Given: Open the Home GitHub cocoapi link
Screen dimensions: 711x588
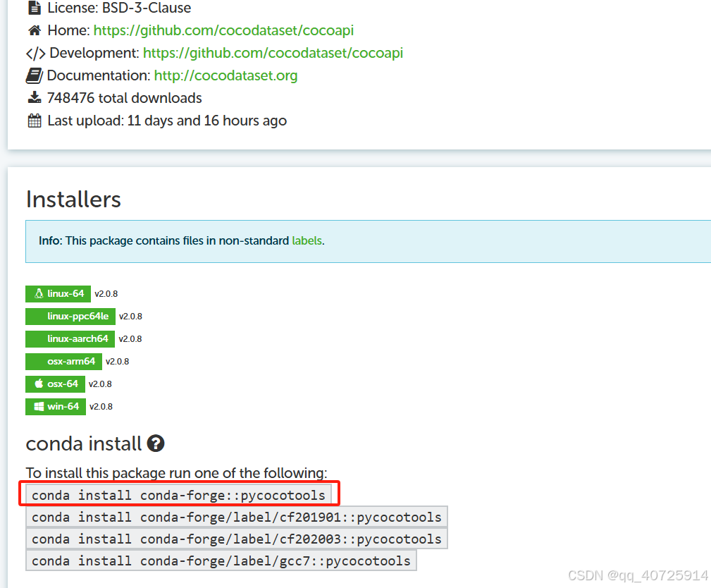Looking at the screenshot, I should pyautogui.click(x=223, y=30).
